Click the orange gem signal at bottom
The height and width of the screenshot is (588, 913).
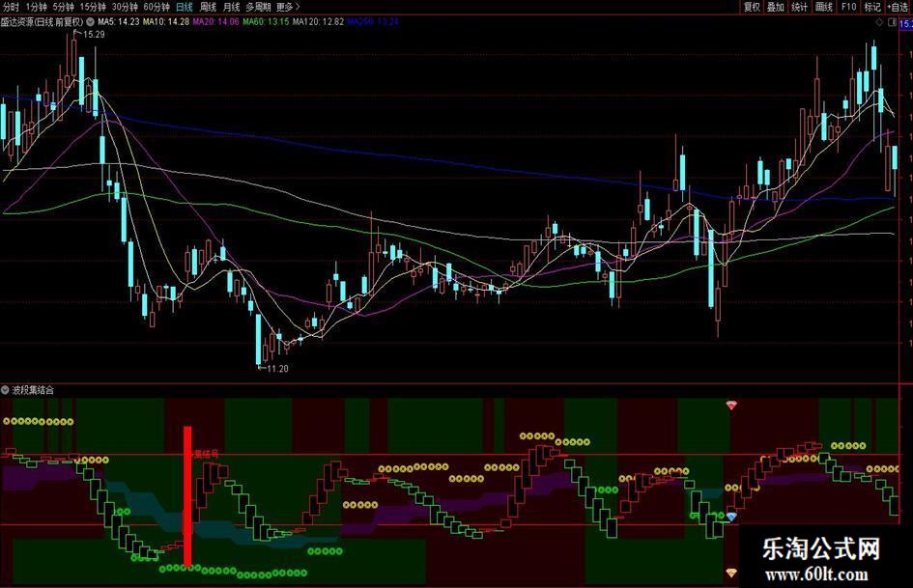pos(731,573)
